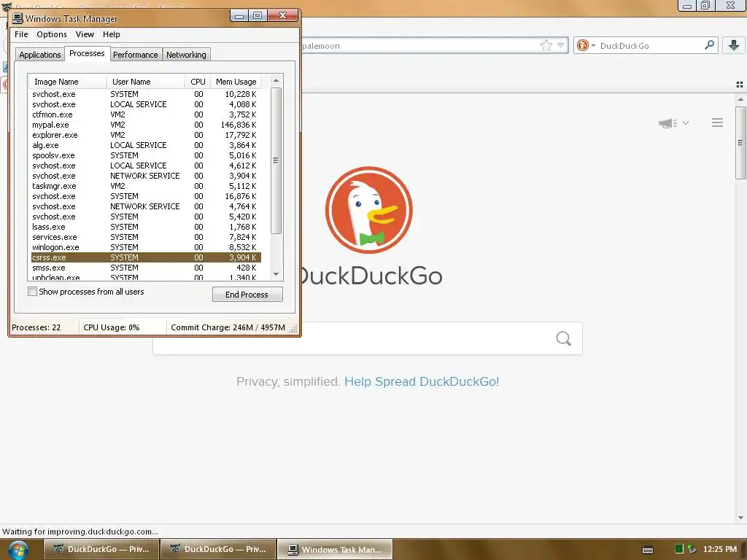Switch to the Networking tab
Screen dimensions: 747x560
point(186,55)
